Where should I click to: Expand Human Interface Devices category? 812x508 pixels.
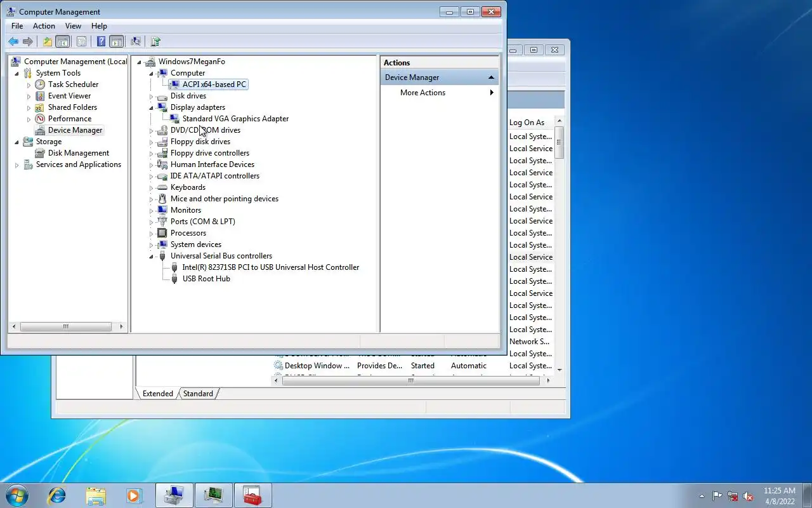[152, 165]
